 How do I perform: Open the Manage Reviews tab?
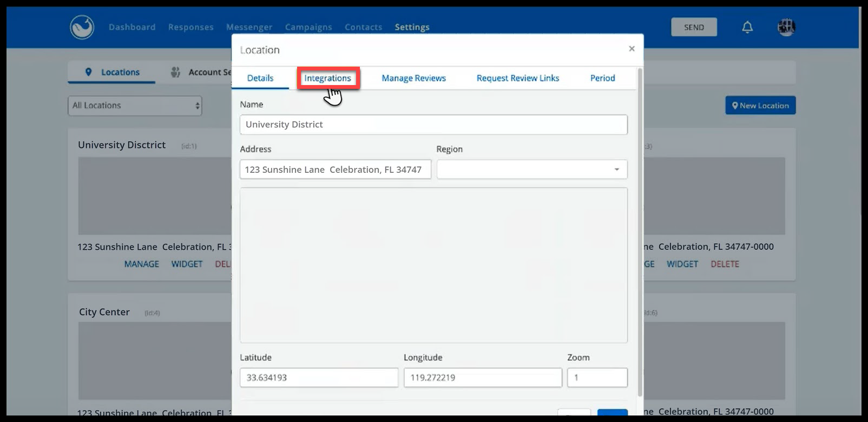coord(413,78)
